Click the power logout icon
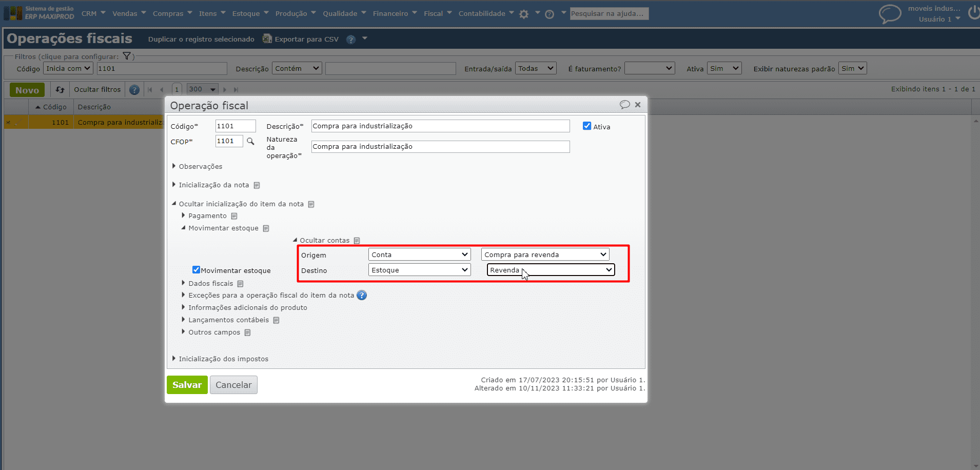This screenshot has height=470, width=980. [x=973, y=12]
